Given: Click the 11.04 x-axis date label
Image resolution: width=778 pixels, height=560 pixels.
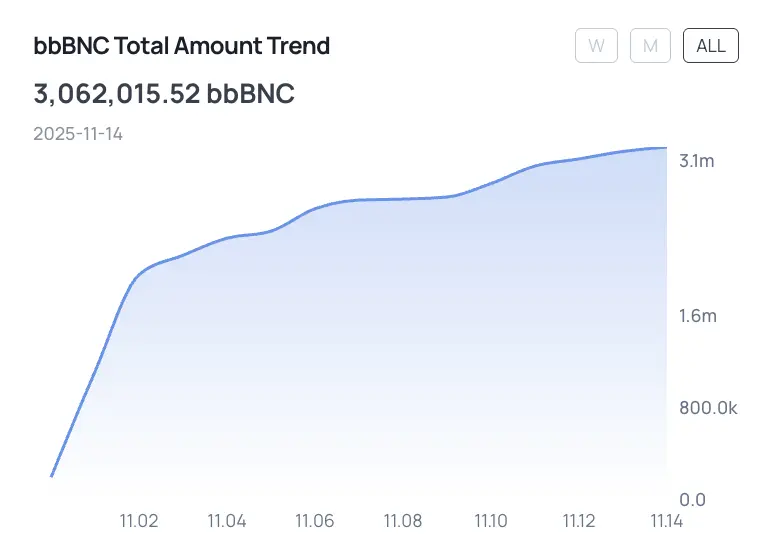Looking at the screenshot, I should pos(227,521).
